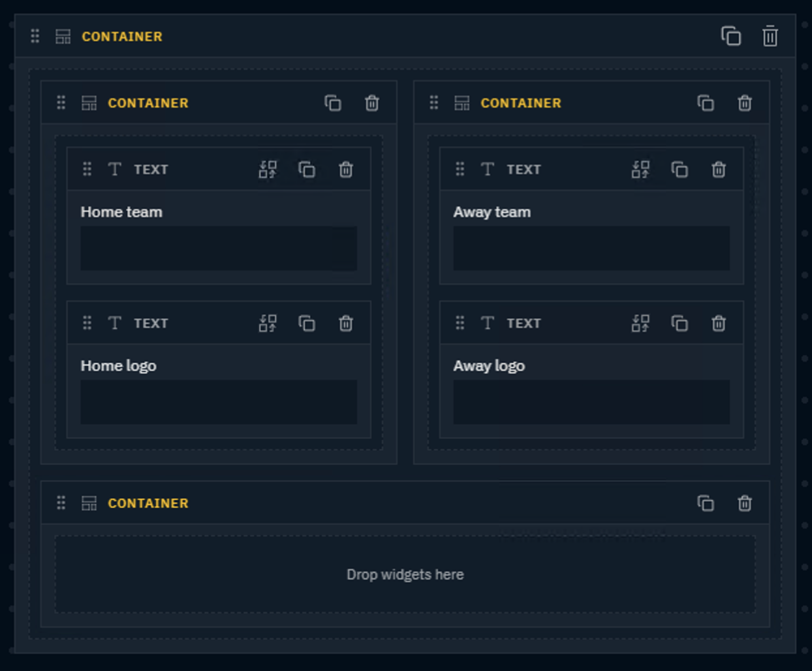Duplicate the Away logo text widget
The height and width of the screenshot is (671, 812).
[679, 323]
